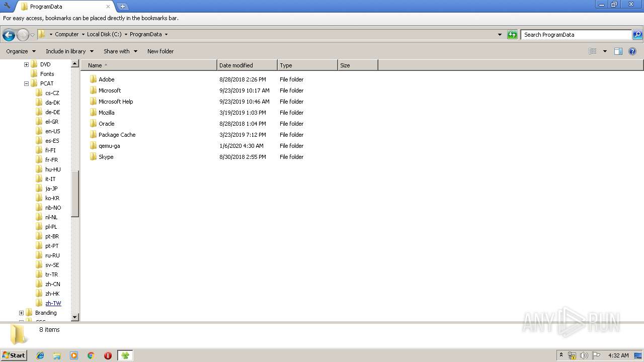Open Windows Media Player taskbar icon
644x362 pixels.
coord(74,355)
